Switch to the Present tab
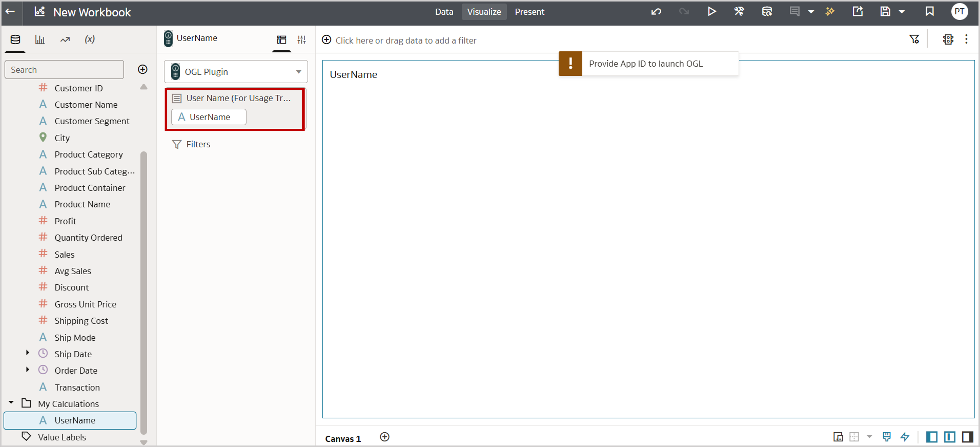This screenshot has height=447, width=980. pos(529,12)
